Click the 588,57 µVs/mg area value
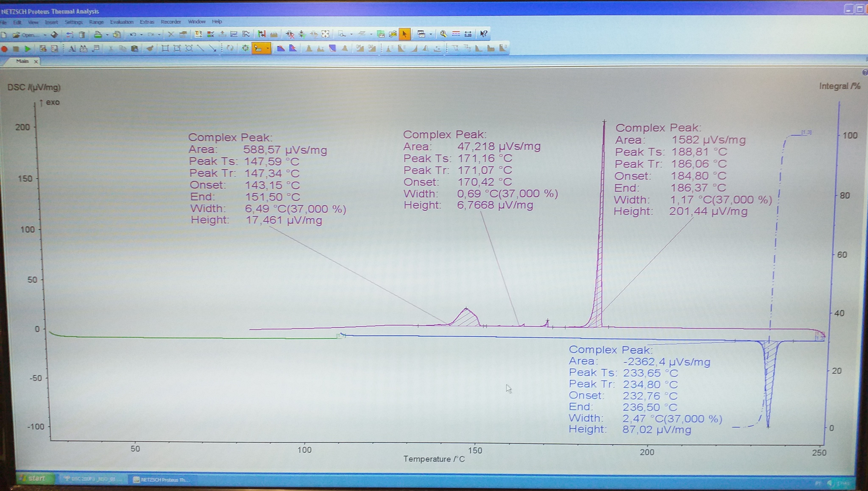Viewport: 868px width, 491px height. click(285, 150)
